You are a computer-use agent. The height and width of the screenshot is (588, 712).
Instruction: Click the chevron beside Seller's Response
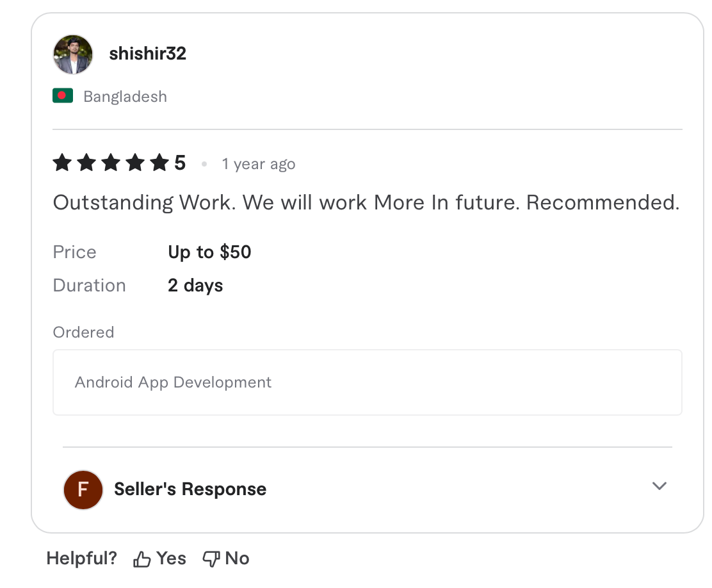659,487
